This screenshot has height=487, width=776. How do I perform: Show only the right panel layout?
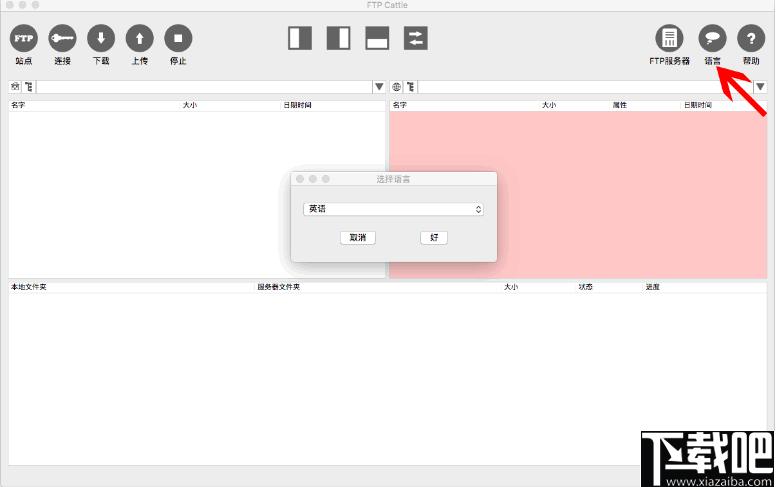click(339, 38)
